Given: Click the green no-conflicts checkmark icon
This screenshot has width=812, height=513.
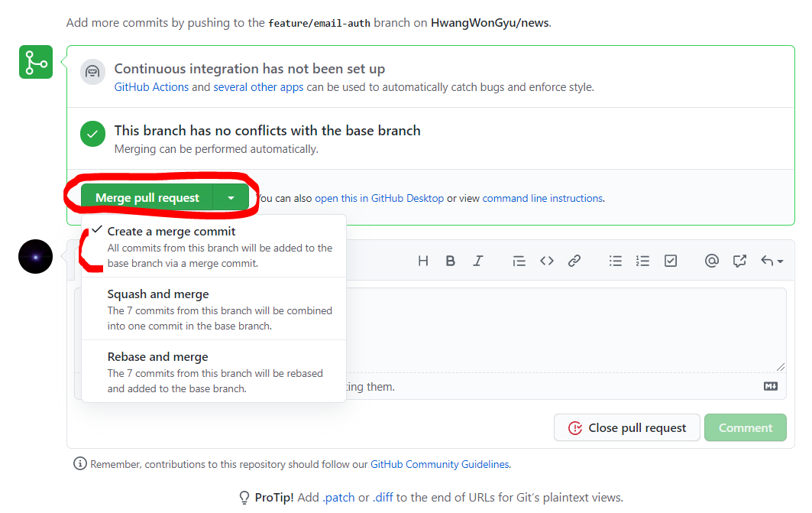Looking at the screenshot, I should point(92,134).
